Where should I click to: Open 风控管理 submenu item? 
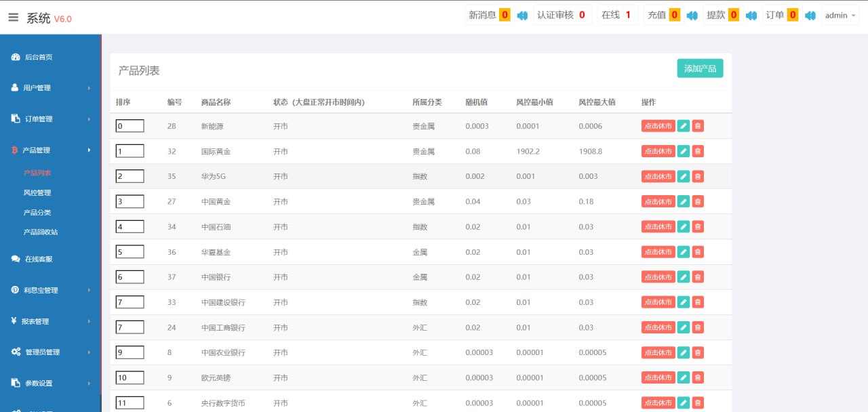point(37,193)
